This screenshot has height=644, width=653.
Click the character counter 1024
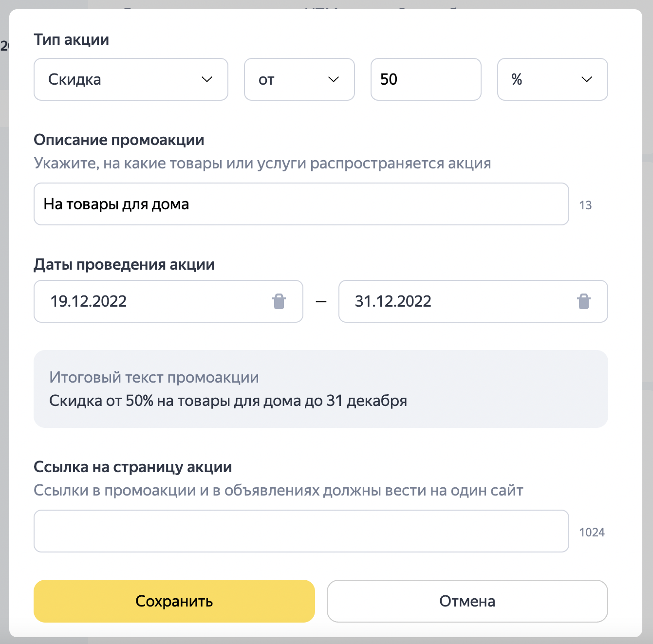coord(592,532)
